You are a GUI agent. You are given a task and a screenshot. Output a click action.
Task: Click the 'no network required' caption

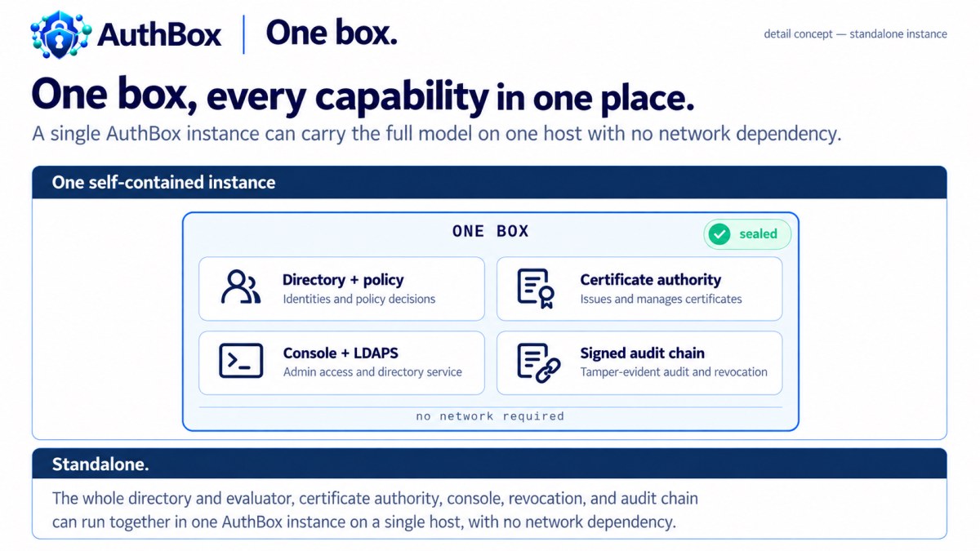tap(490, 416)
